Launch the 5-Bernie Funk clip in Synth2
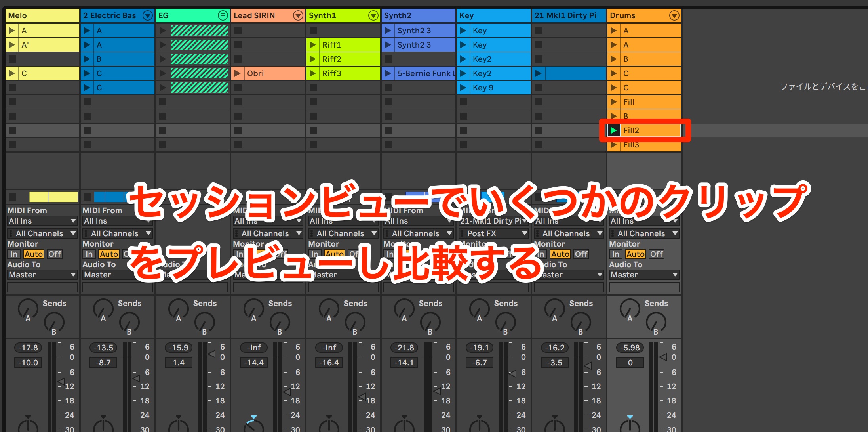 click(388, 73)
